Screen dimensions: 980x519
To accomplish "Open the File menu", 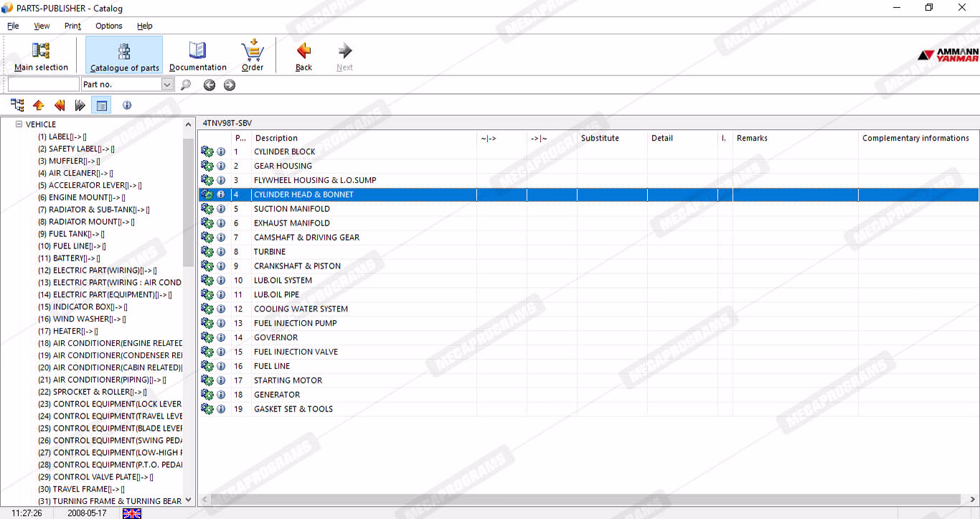I will (x=13, y=26).
